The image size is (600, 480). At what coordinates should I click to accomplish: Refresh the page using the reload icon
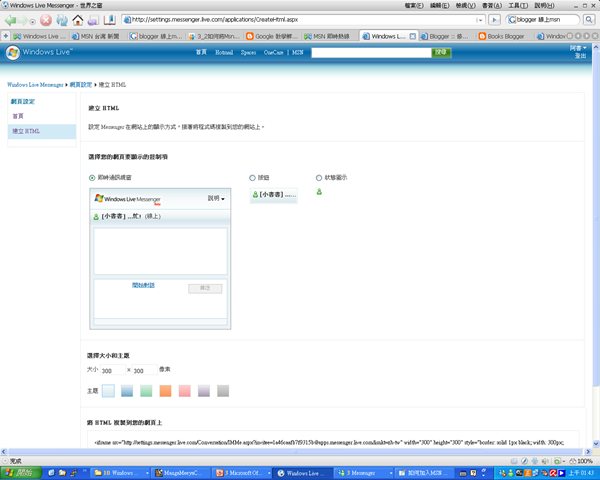click(62, 20)
